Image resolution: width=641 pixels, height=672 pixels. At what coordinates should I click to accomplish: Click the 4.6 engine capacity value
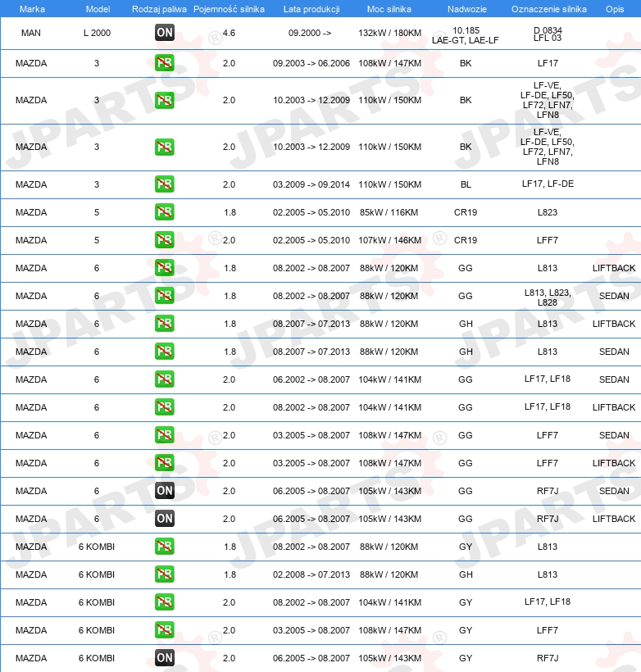click(x=229, y=33)
